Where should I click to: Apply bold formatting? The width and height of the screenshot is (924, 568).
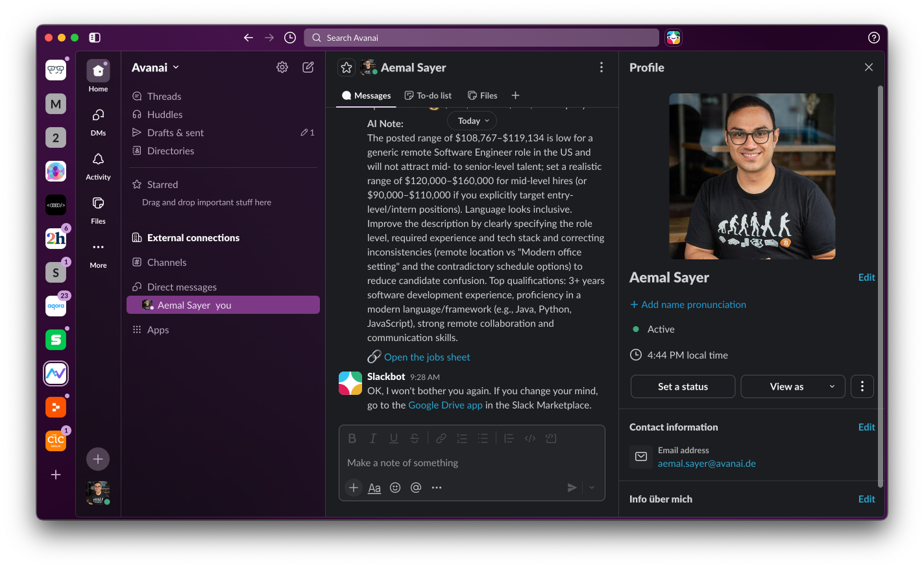[352, 438]
